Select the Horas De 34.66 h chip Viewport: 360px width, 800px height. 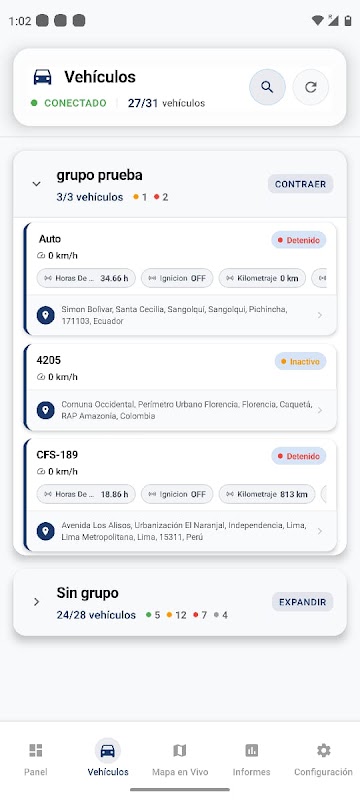[86, 279]
